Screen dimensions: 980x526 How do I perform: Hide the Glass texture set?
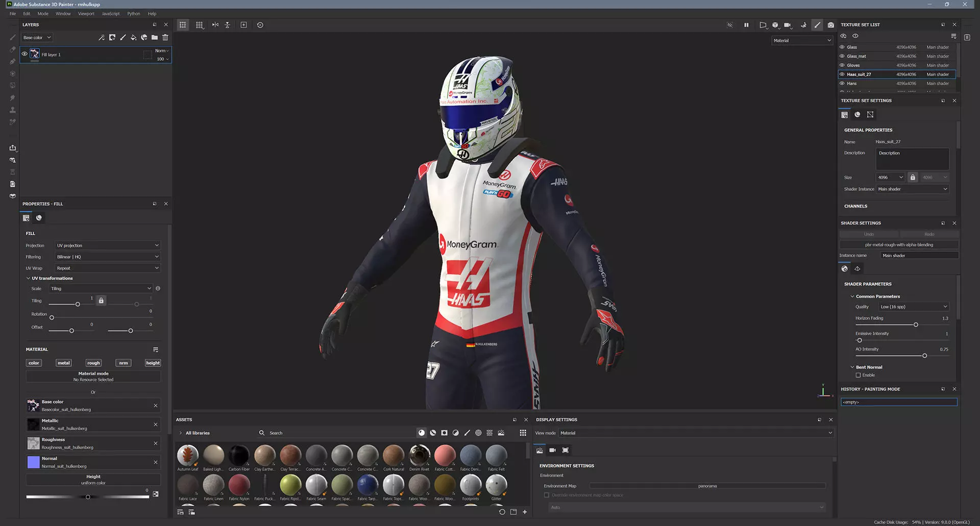(x=842, y=47)
